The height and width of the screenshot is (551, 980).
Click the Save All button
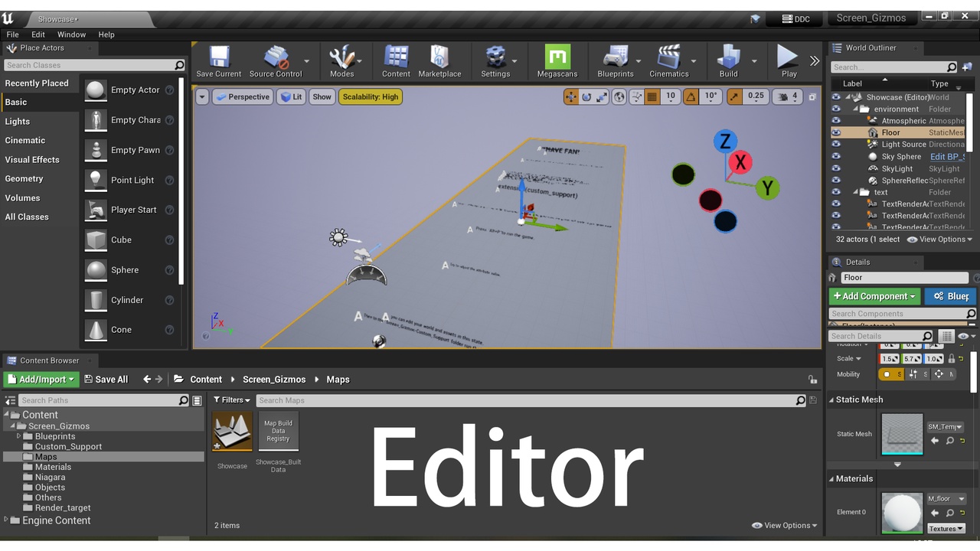point(106,380)
